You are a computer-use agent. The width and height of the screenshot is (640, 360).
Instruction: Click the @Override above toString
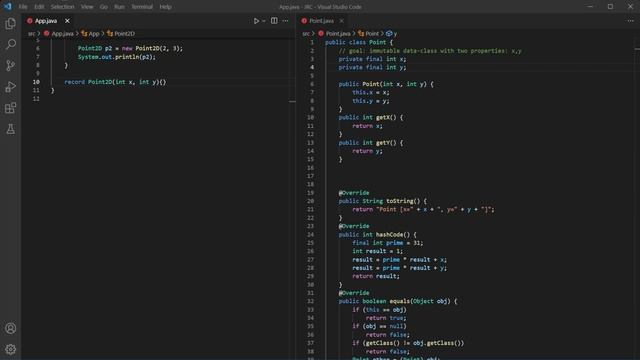(x=354, y=193)
